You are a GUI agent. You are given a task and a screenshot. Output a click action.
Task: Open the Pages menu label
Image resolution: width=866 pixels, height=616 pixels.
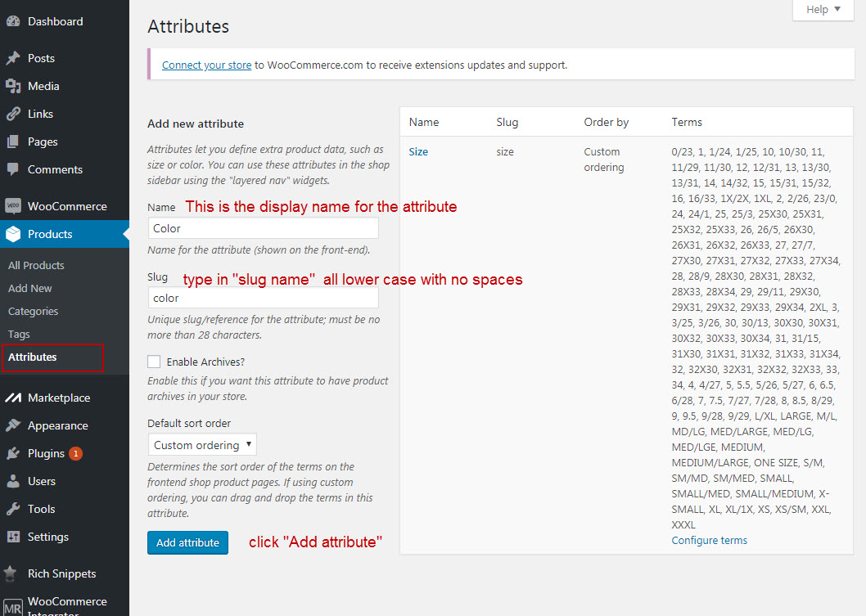pos(43,142)
